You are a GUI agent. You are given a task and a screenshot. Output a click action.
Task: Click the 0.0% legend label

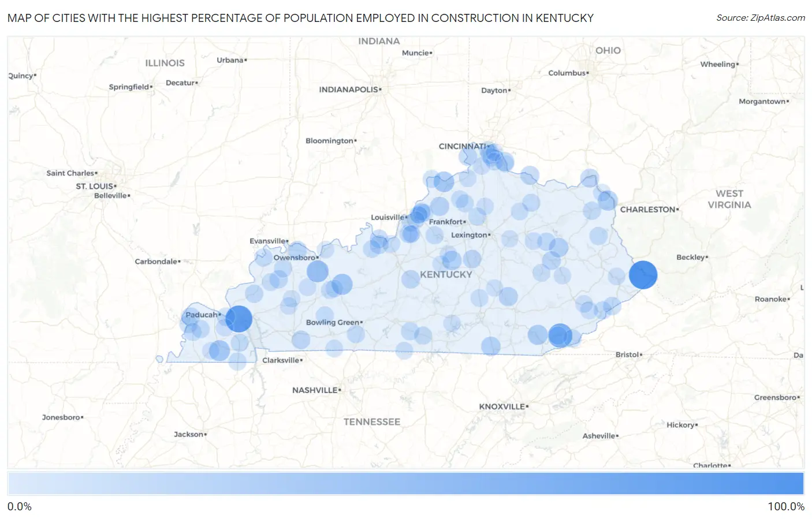tap(20, 506)
